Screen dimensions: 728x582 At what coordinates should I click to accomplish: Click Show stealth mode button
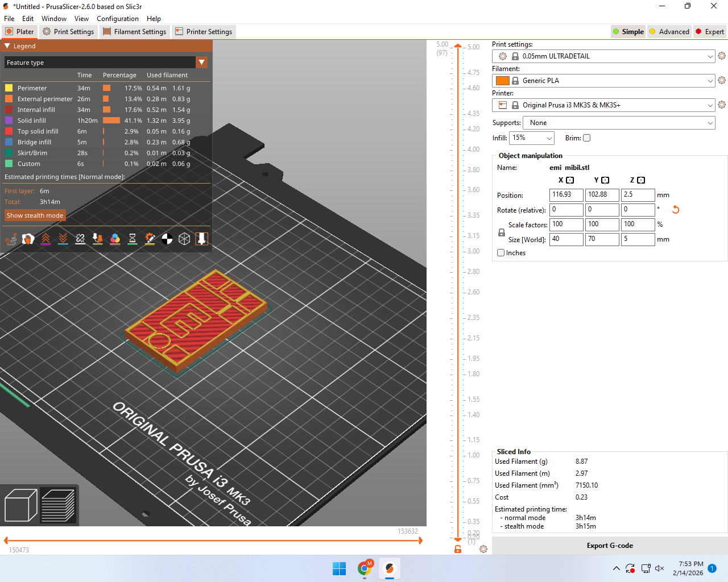[35, 215]
